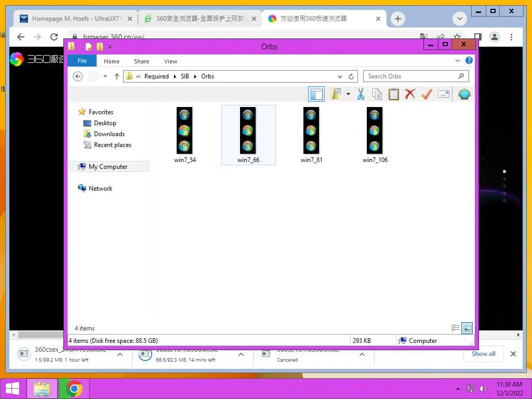Click inside the Search Orbs field
The width and height of the screenshot is (532, 399).
point(416,76)
